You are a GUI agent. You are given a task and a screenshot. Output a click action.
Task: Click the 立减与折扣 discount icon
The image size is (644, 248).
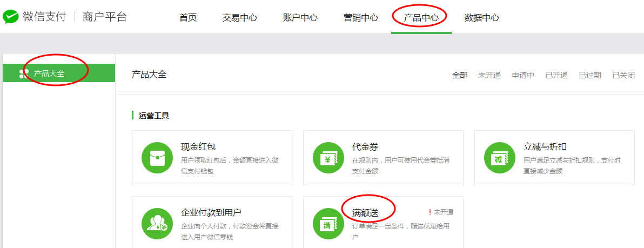tap(500, 158)
